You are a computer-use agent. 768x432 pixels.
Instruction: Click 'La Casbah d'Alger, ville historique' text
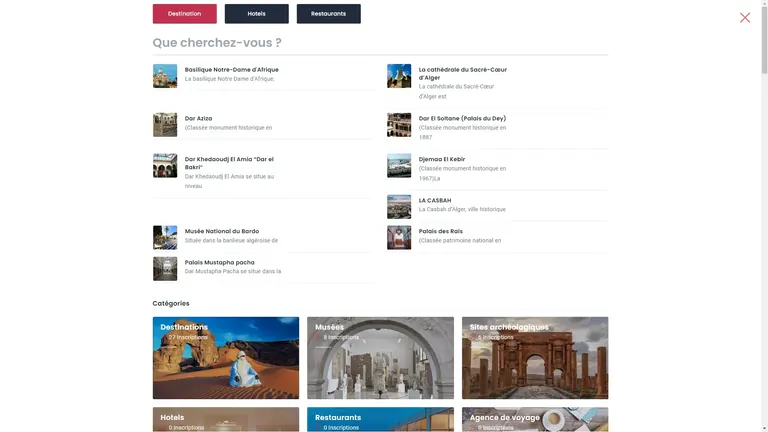462,209
